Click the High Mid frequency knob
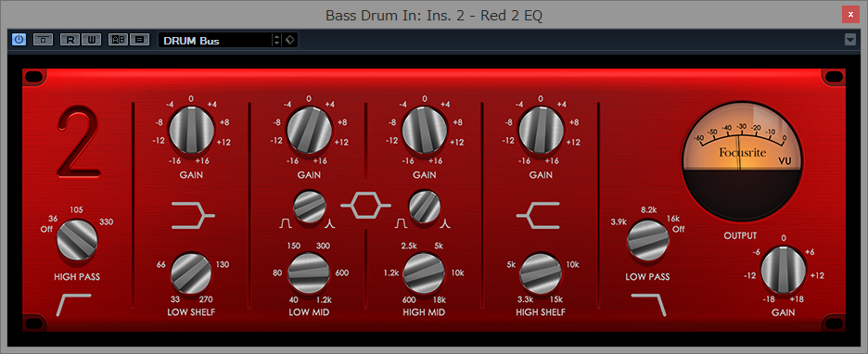Screen dimensions: 868x354 [x=424, y=273]
